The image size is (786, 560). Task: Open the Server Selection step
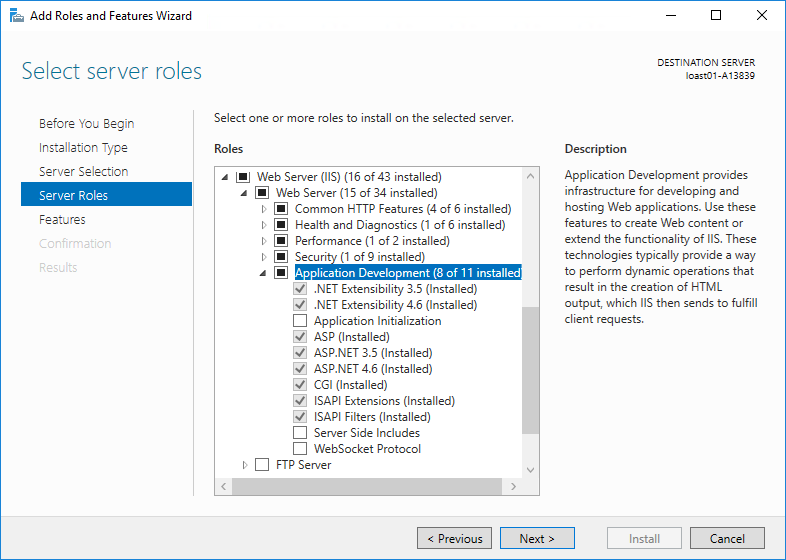pos(83,171)
